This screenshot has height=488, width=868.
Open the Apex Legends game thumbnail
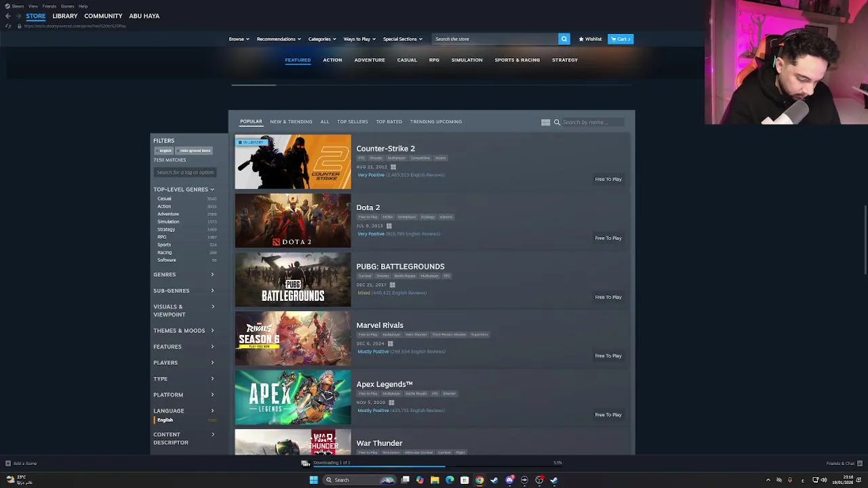pyautogui.click(x=293, y=397)
